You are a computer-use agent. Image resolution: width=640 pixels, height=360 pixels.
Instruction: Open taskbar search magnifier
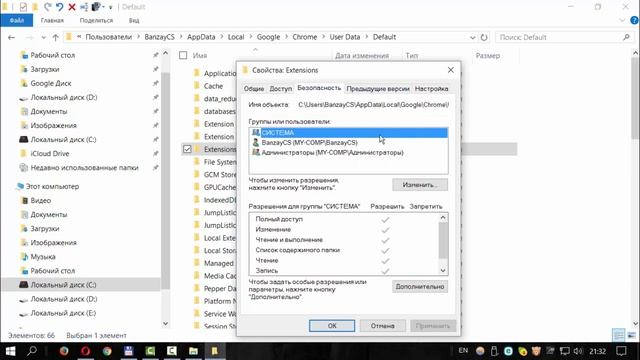pos(32,351)
